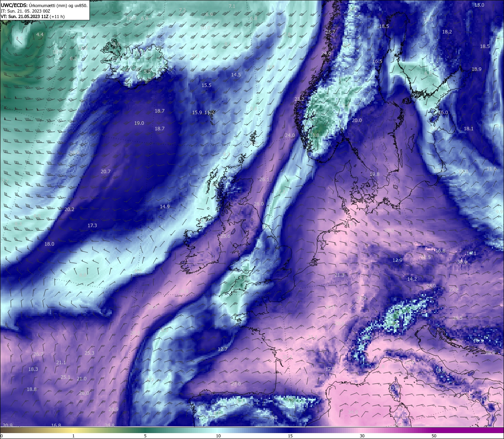Screen dimensions: 504x439
Task: Click the 26.1 value over Scotland
Action: pyautogui.click(x=264, y=180)
